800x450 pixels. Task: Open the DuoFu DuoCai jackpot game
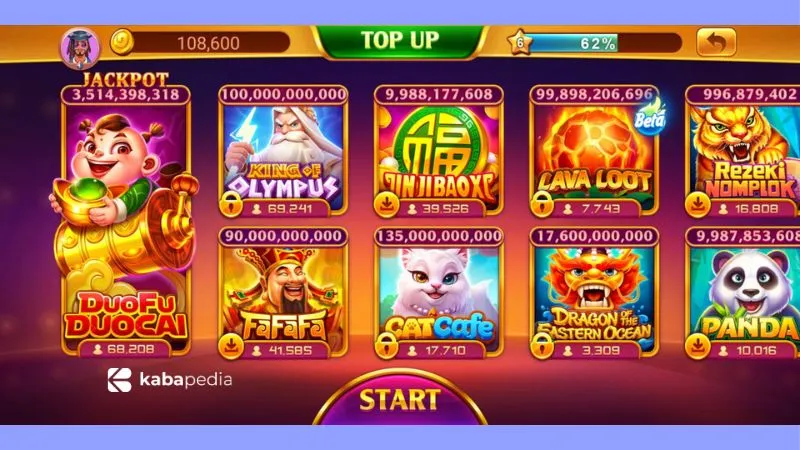pyautogui.click(x=126, y=223)
